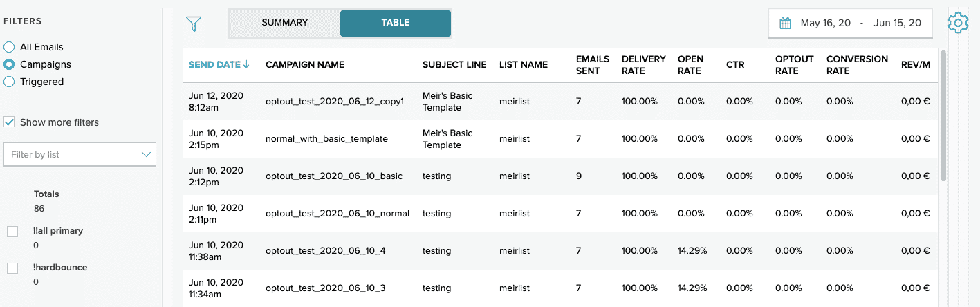Image resolution: width=980 pixels, height=307 pixels.
Task: Open the May 16 start date picker
Action: (x=825, y=24)
